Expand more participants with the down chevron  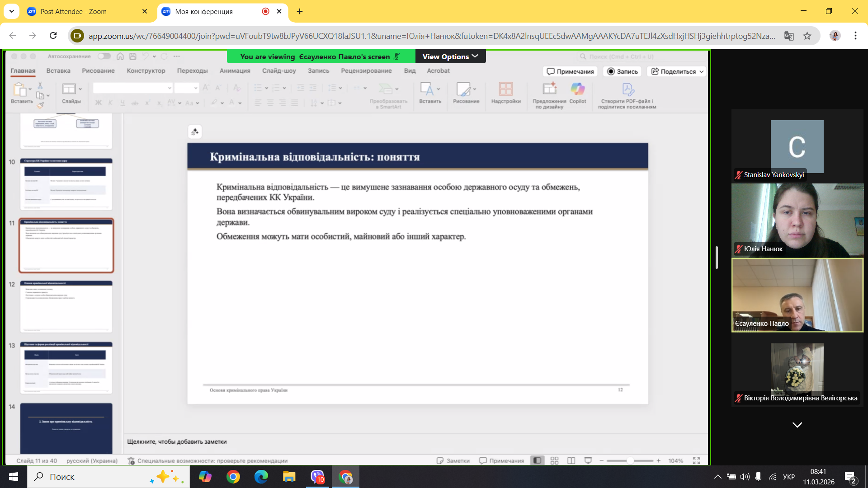(797, 425)
